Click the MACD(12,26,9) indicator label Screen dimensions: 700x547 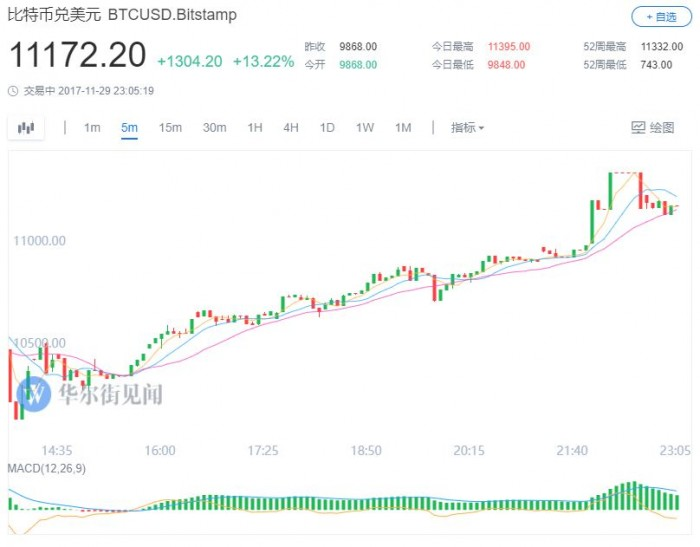tap(48, 469)
